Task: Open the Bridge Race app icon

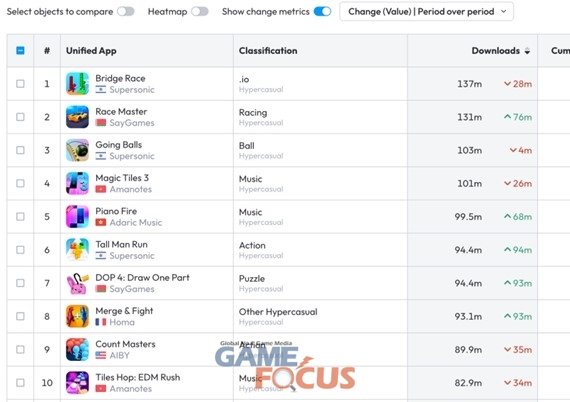Action: pos(77,84)
